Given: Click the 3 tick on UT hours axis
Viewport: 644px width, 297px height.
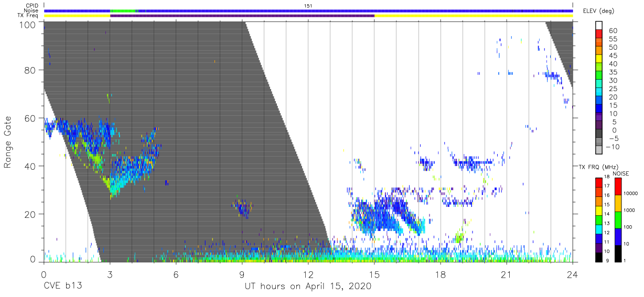Looking at the screenshot, I should [110, 274].
